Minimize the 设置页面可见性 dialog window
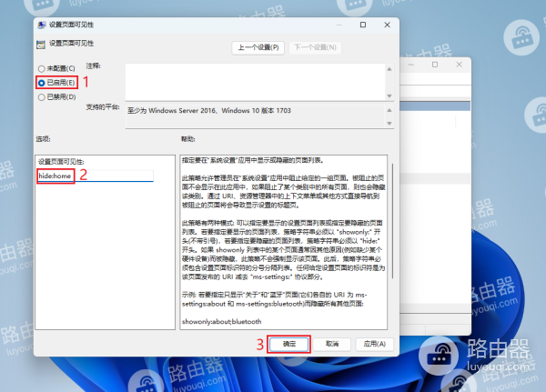 coord(339,25)
